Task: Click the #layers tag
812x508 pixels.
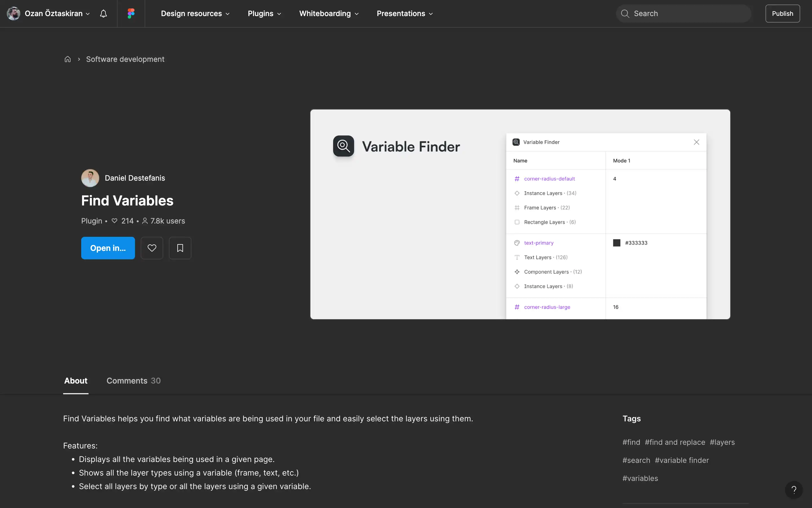Action: (722, 442)
